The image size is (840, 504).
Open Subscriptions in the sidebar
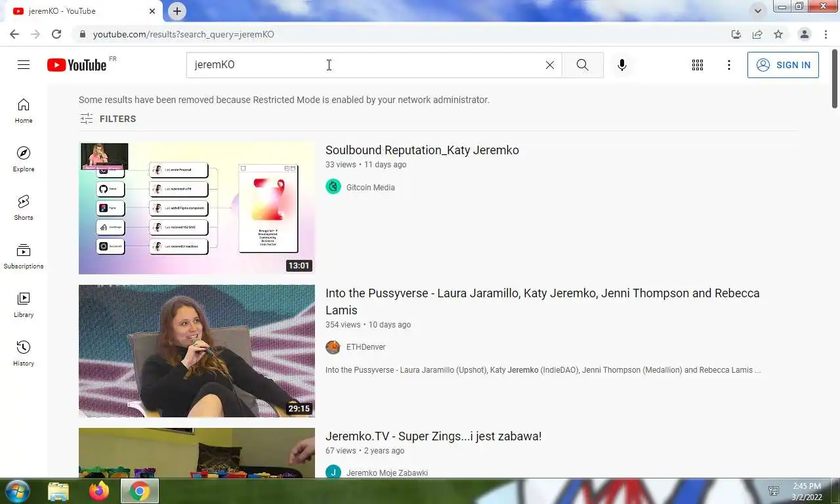point(24,257)
